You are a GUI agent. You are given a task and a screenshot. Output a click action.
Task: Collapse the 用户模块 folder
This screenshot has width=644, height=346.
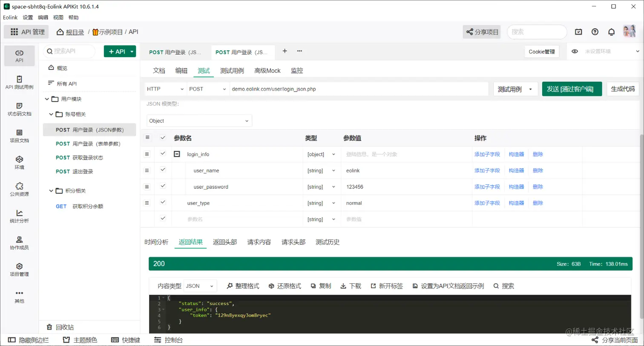pyautogui.click(x=46, y=99)
